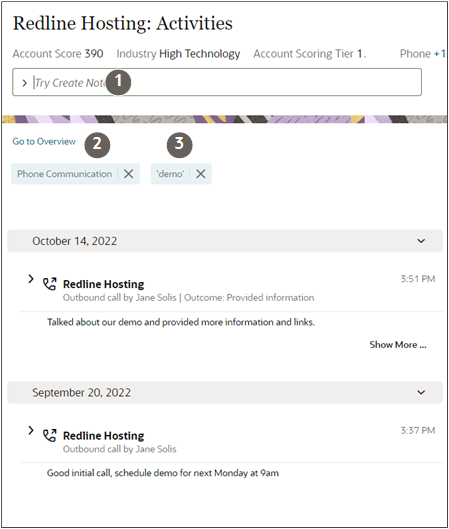Click outbound call icon for October 14 entry
The height and width of the screenshot is (529, 449).
click(x=50, y=284)
